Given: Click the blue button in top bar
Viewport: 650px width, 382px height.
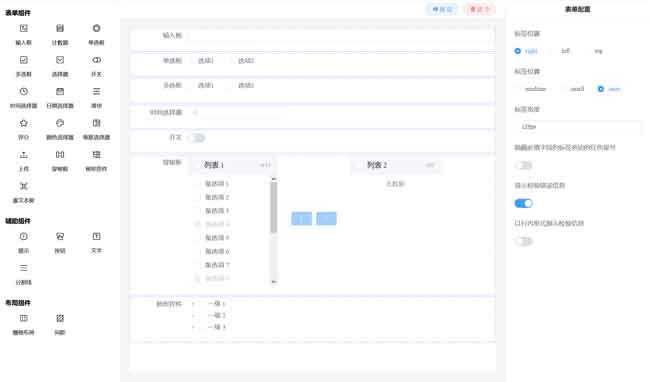Looking at the screenshot, I should click(442, 9).
